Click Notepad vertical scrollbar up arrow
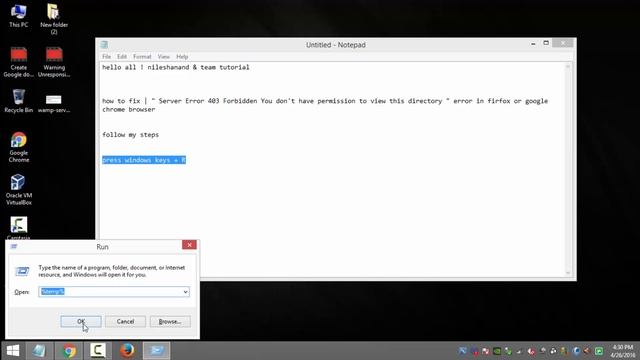The width and height of the screenshot is (640, 360). pyautogui.click(x=568, y=67)
